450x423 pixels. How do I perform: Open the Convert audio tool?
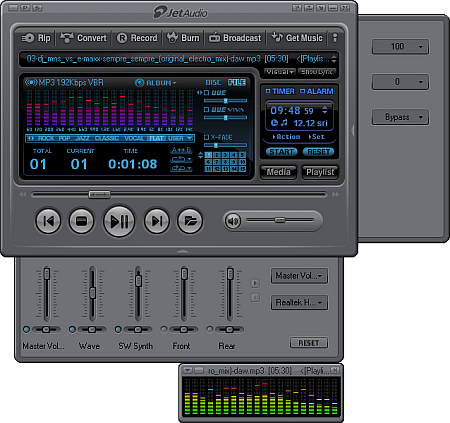tap(83, 38)
